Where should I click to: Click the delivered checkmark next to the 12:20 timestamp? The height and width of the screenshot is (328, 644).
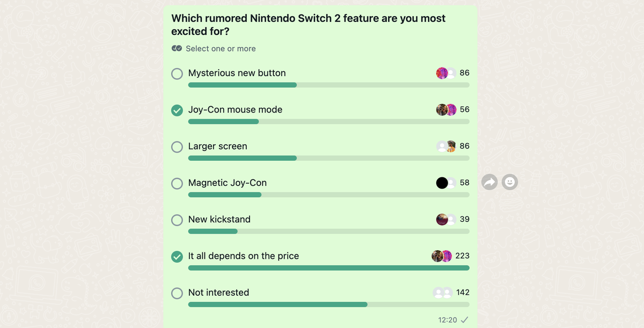coord(465,319)
